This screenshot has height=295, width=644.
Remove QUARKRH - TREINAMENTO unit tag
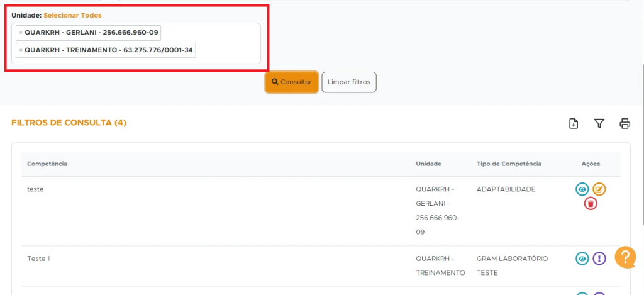[21, 50]
